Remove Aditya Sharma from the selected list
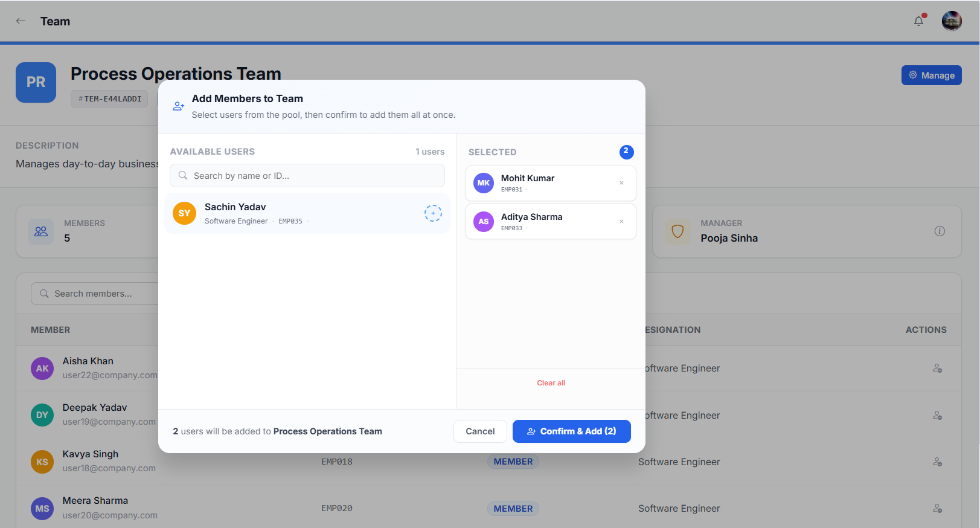Viewport: 980px width, 528px height. (x=621, y=222)
